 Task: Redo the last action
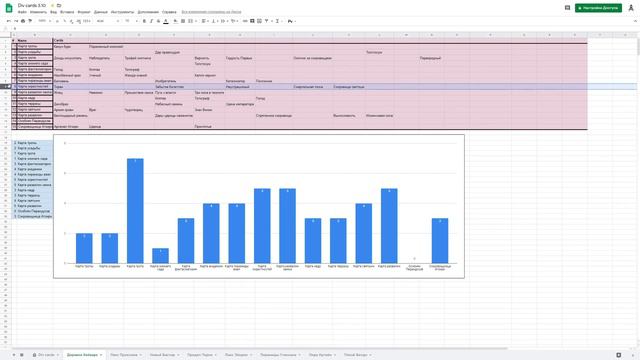pyautogui.click(x=16, y=21)
